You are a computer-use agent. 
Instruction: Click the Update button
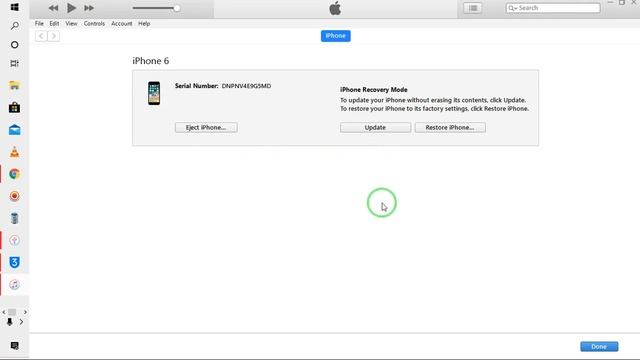pyautogui.click(x=375, y=127)
